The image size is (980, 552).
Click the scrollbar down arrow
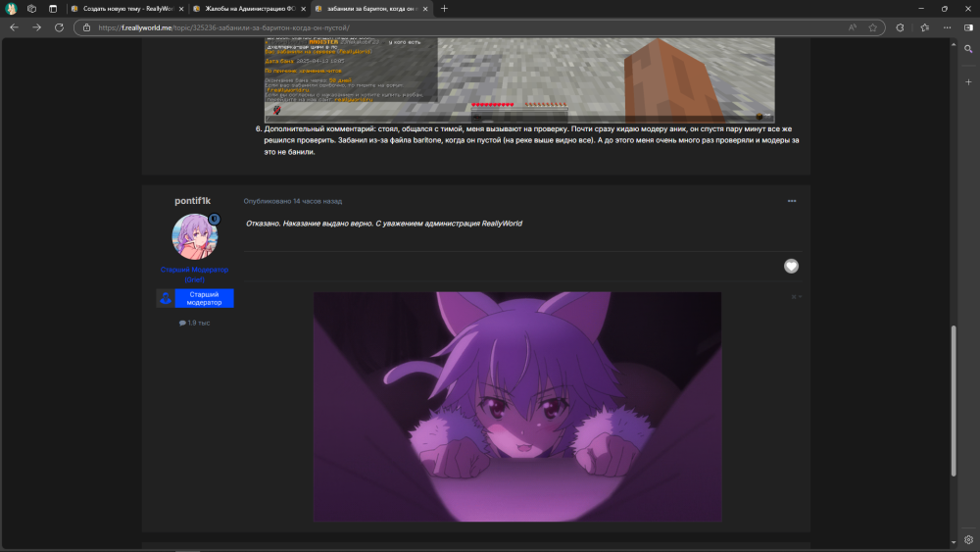[954, 542]
